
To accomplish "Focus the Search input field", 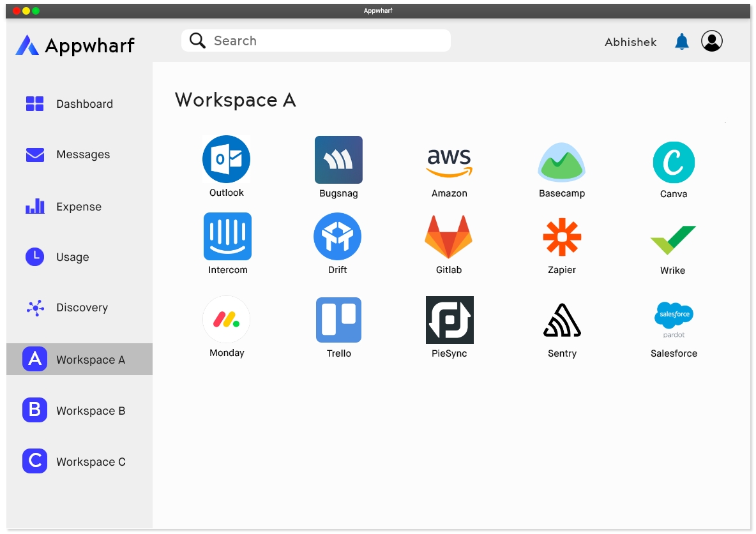I will [x=316, y=40].
